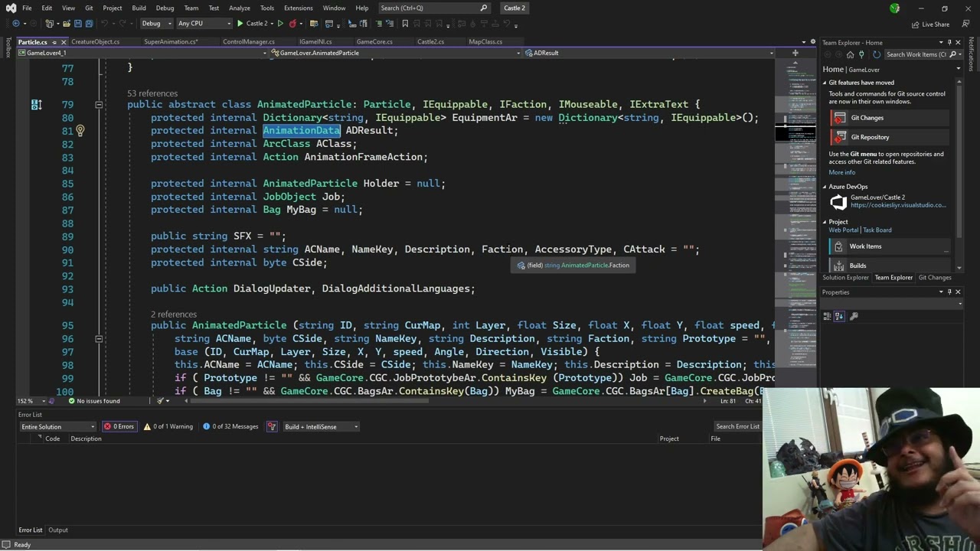This screenshot has width=980, height=551.
Task: Click the Open File folder icon
Action: 67,24
